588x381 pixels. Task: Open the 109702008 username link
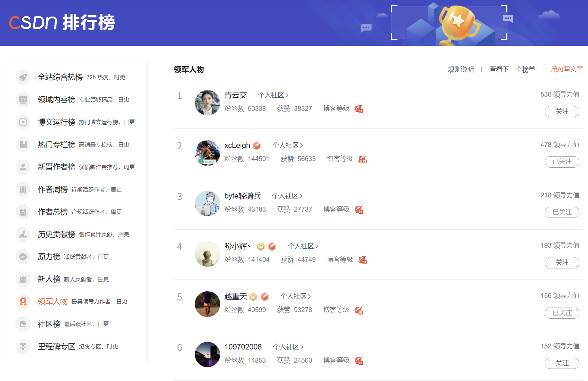pos(243,347)
